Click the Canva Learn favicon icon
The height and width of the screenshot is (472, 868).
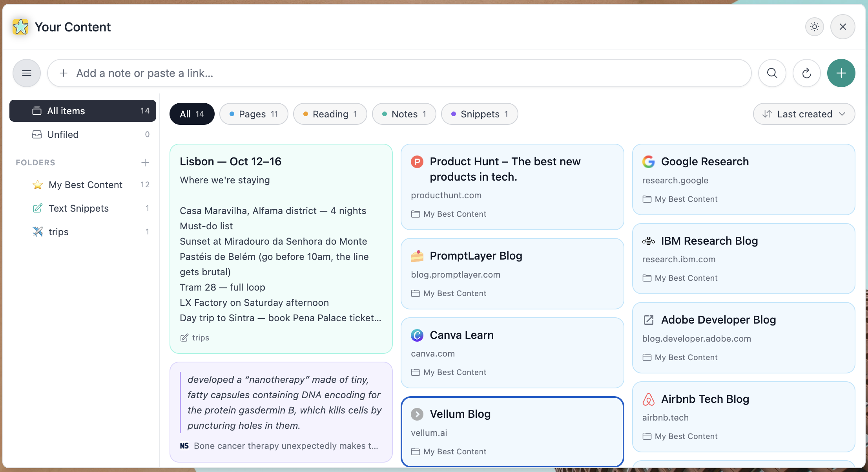click(417, 335)
